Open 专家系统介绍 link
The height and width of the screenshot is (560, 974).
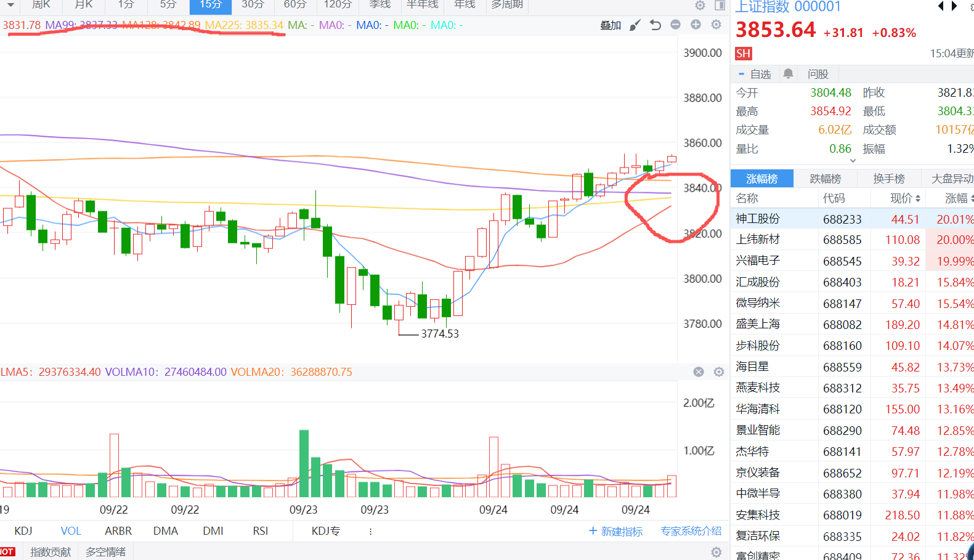tap(691, 531)
